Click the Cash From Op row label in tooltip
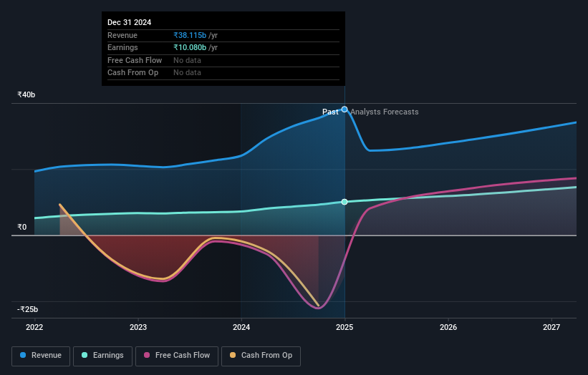588x375 pixels. (x=132, y=73)
